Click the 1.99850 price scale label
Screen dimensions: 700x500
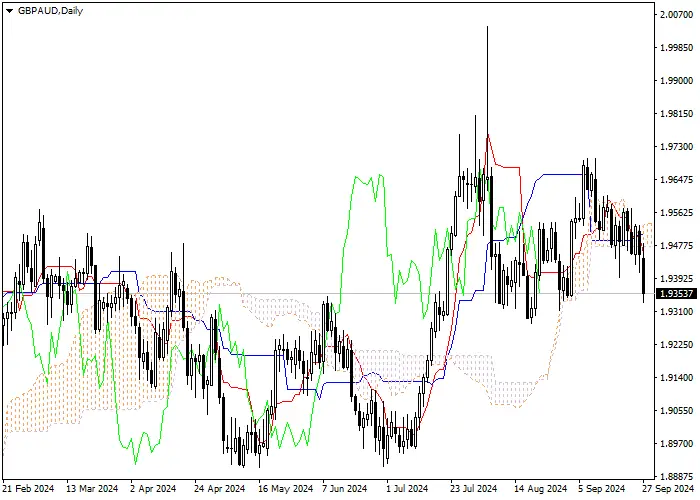pos(676,47)
